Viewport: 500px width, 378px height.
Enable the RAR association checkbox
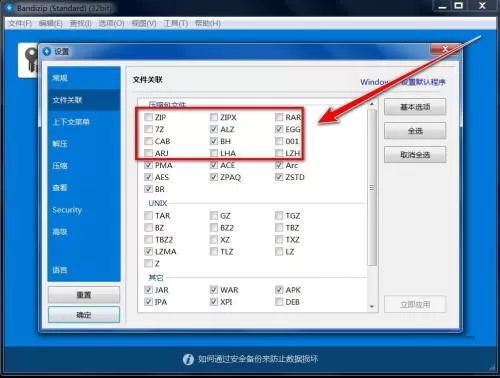click(x=279, y=117)
